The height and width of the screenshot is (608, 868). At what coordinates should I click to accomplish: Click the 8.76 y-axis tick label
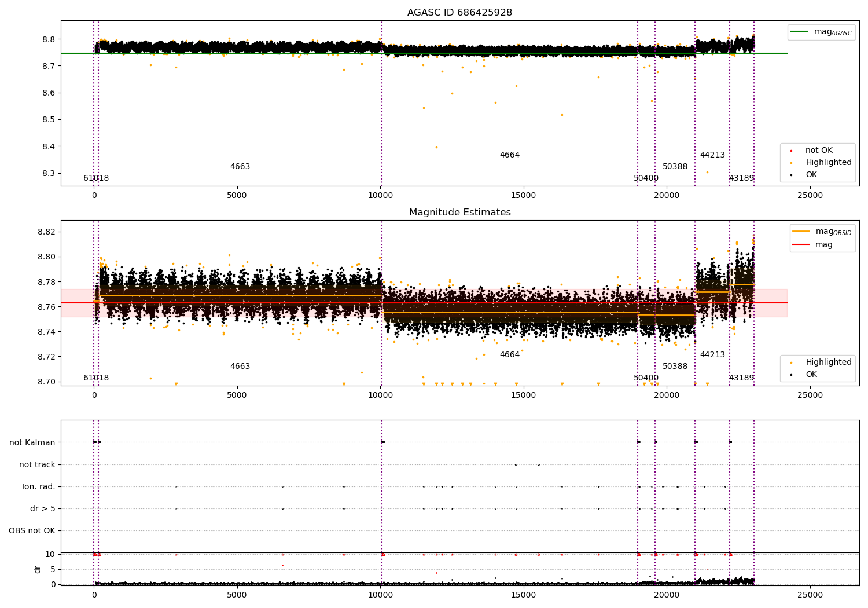click(46, 307)
